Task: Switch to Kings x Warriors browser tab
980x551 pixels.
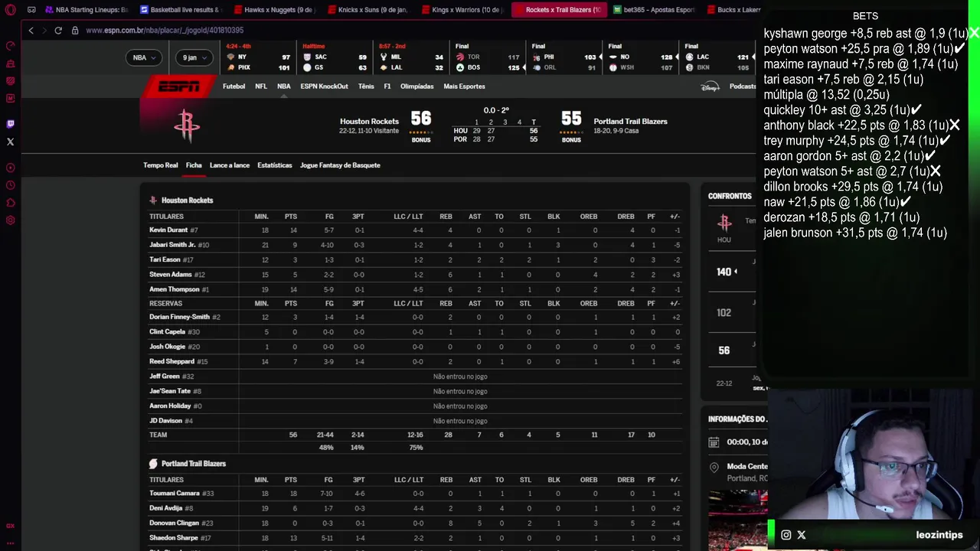Action: click(x=461, y=10)
